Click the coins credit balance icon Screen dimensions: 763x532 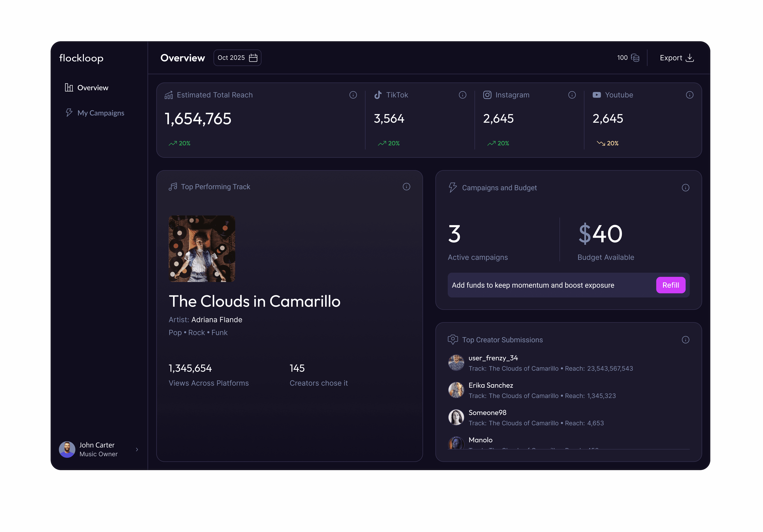pyautogui.click(x=635, y=58)
